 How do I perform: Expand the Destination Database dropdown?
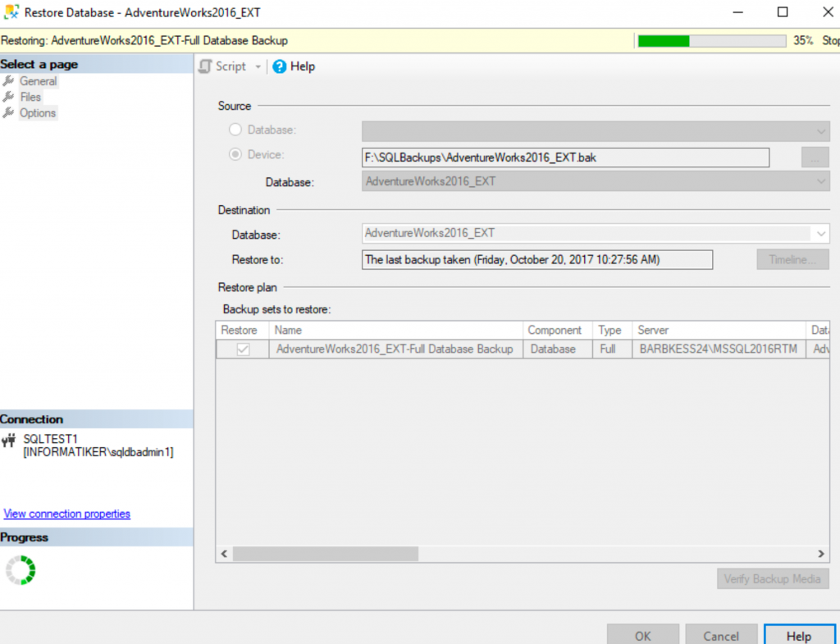point(820,234)
